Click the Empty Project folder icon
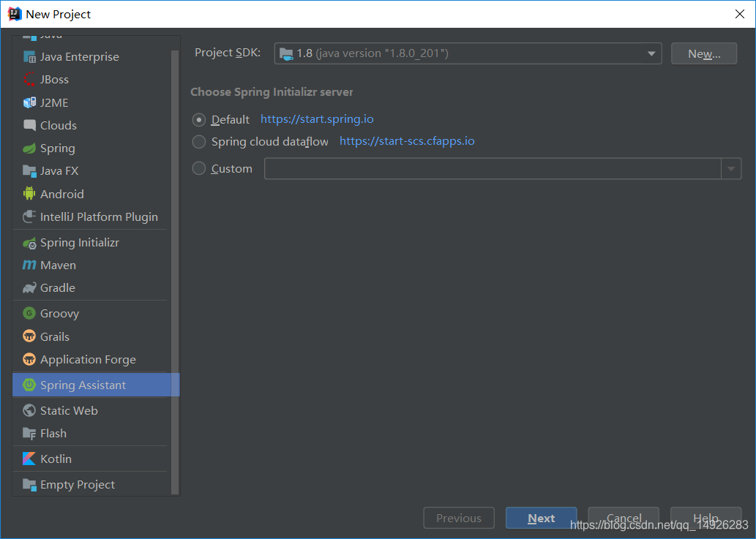 pos(29,485)
